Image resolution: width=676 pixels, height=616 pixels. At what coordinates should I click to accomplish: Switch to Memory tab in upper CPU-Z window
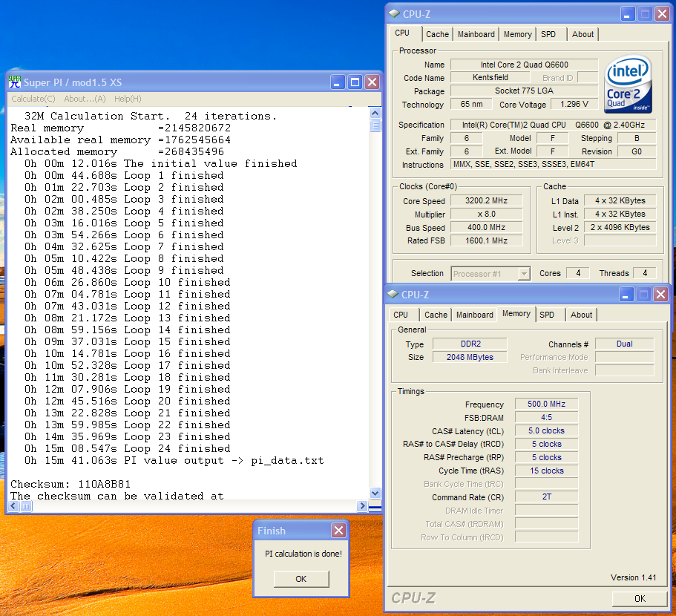(x=517, y=34)
